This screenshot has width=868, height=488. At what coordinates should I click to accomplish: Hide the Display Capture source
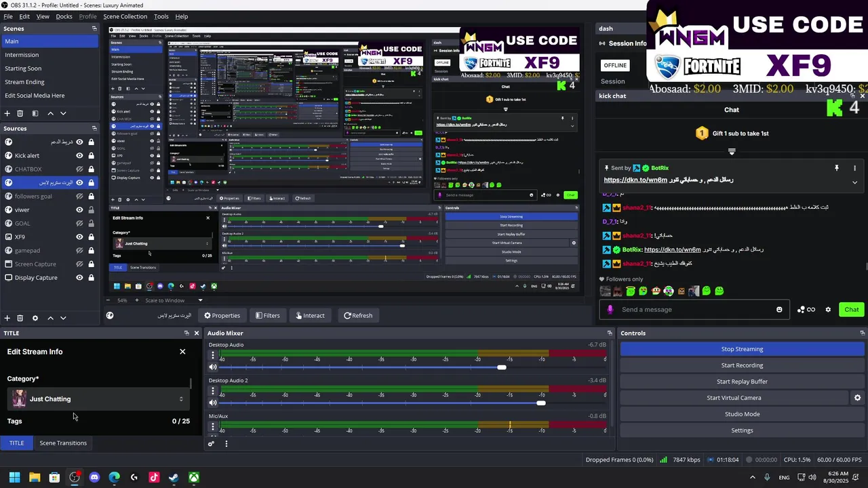(x=79, y=277)
